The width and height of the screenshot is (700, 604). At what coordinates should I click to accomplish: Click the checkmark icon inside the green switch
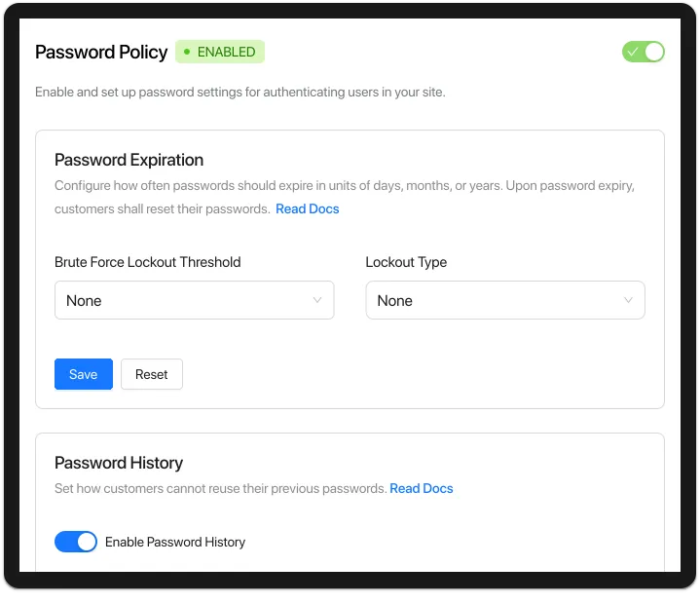point(632,52)
